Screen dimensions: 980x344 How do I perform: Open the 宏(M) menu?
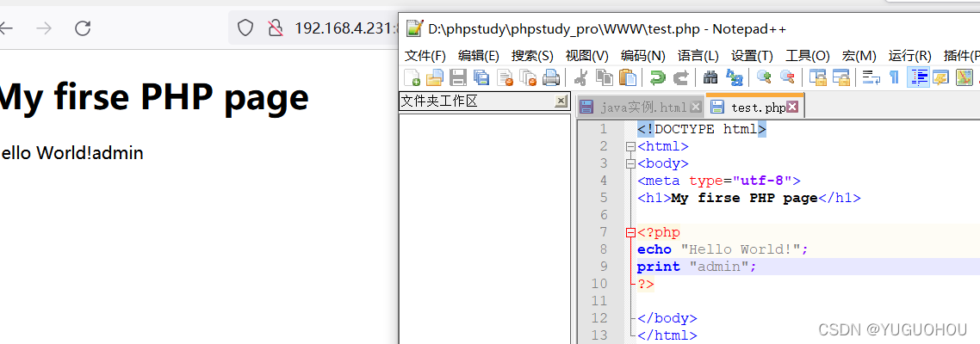click(x=859, y=56)
